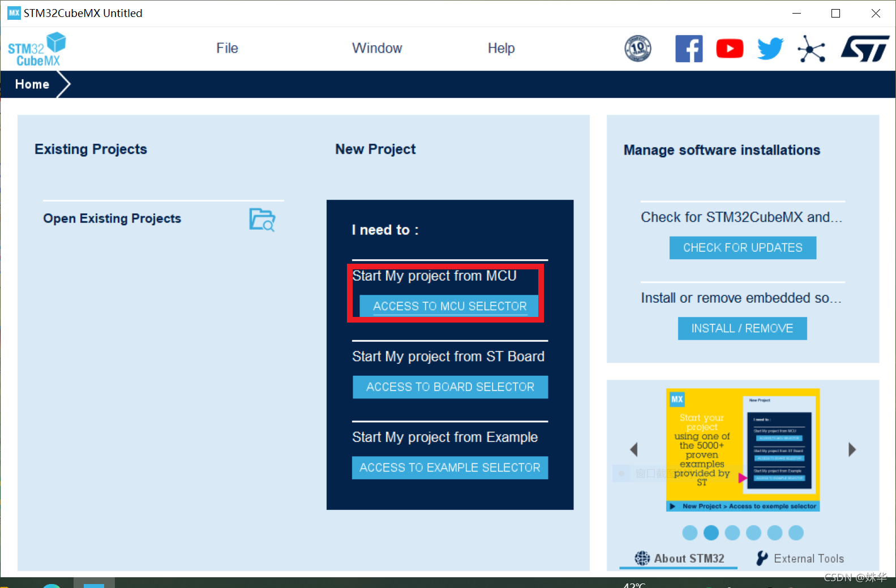Click CHECK FOR UPDATES button
This screenshot has height=588, width=896.
(743, 248)
